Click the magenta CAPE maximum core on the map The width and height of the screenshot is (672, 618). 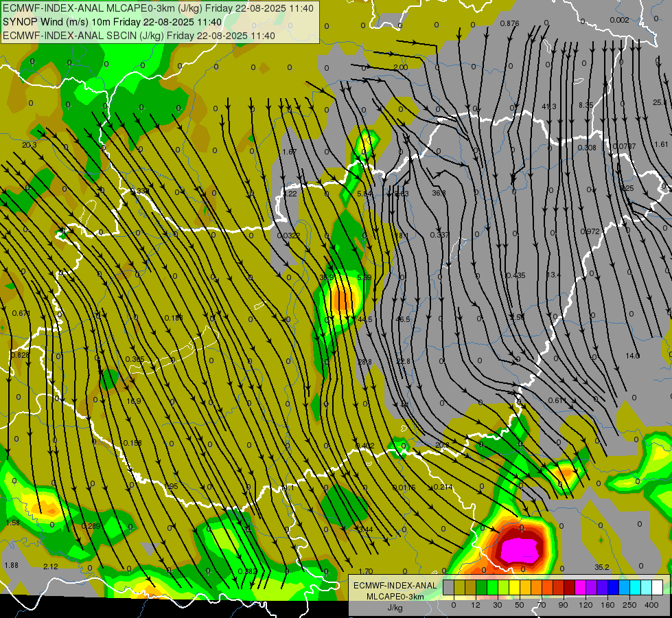pyautogui.click(x=520, y=550)
